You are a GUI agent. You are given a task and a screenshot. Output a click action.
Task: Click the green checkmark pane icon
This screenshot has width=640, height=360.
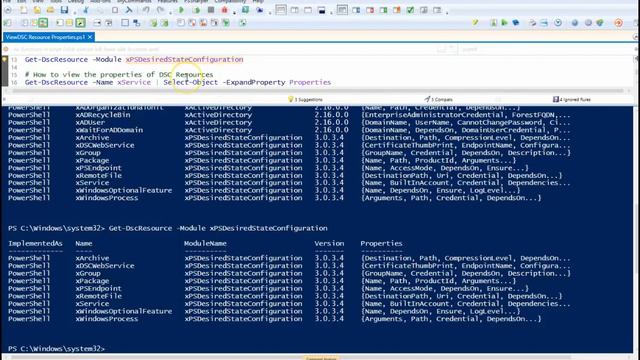[x=410, y=10]
